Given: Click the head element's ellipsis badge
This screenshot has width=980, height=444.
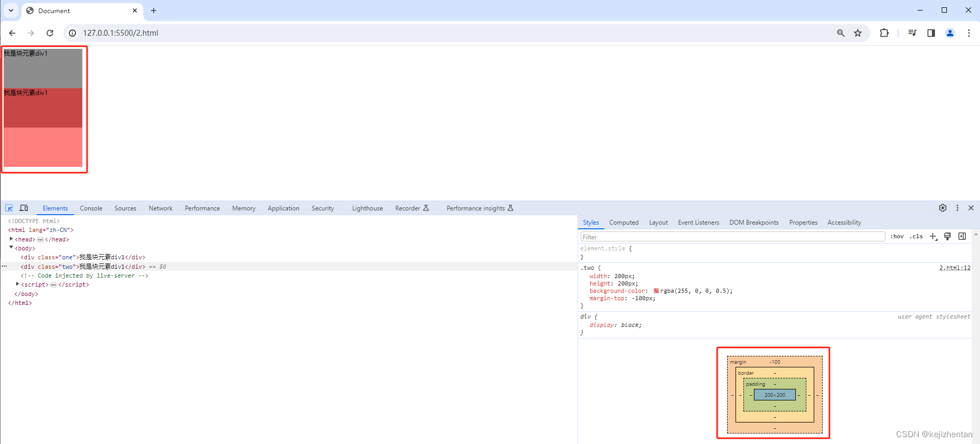Looking at the screenshot, I should 40,239.
